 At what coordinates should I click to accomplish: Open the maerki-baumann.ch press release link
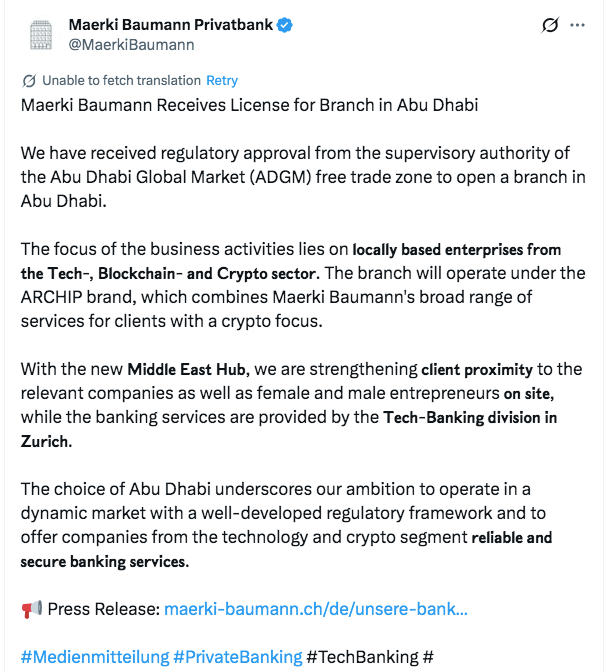[x=315, y=609]
